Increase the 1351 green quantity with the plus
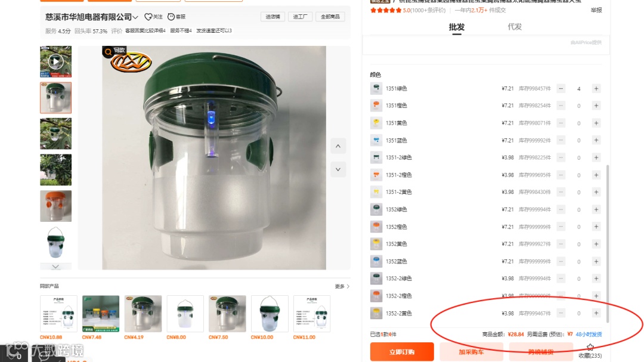The width and height of the screenshot is (644, 362). tap(596, 88)
